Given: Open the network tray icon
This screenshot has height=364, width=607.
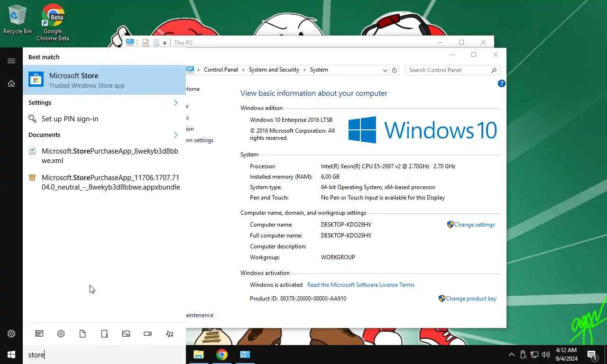Looking at the screenshot, I should (x=534, y=355).
